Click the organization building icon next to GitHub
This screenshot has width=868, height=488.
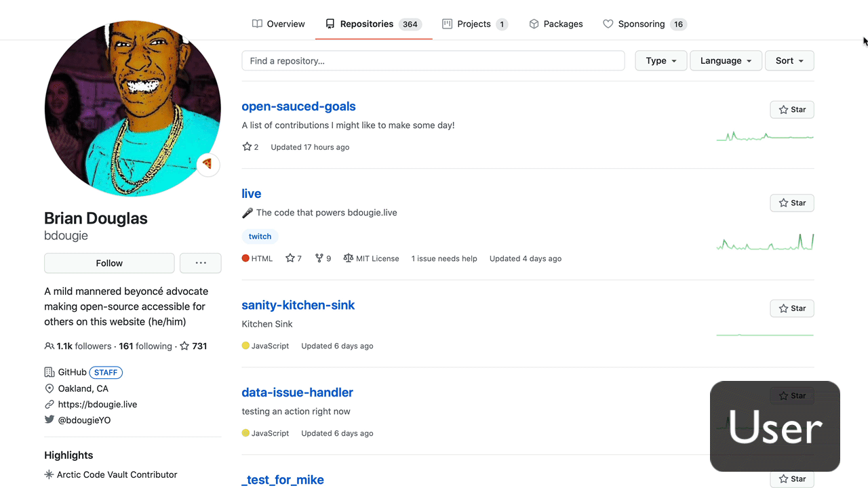point(49,372)
